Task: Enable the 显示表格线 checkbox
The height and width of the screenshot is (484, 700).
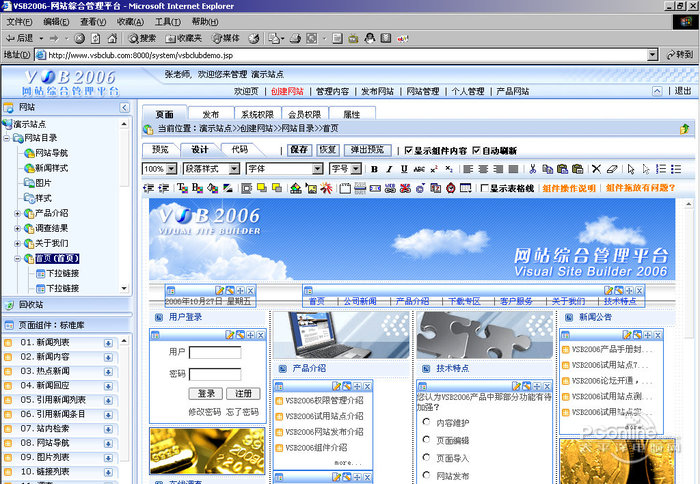Action: click(484, 188)
